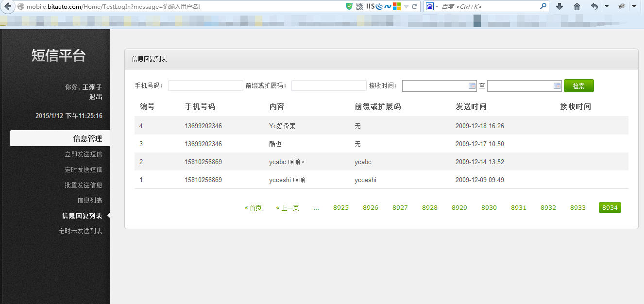Click send time '2009-12-18 16:26'

[480, 126]
